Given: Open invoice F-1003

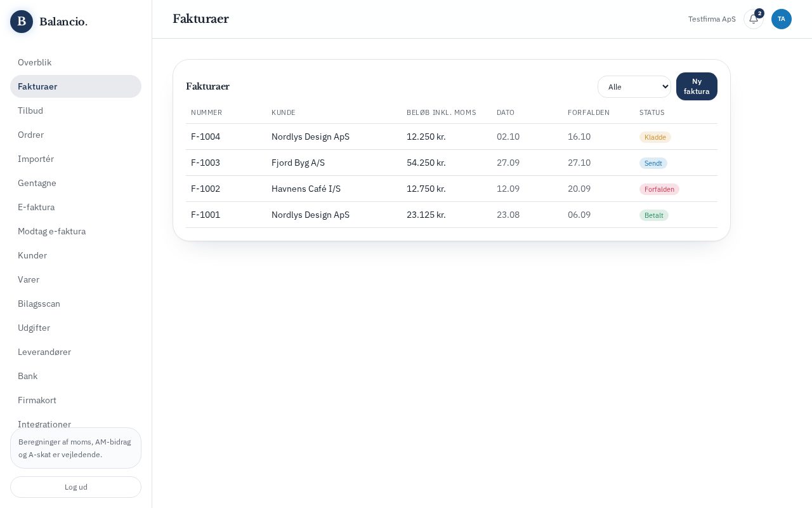Looking at the screenshot, I should coord(206,163).
